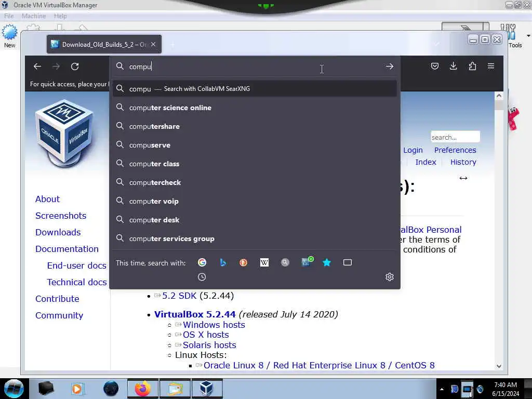Open Oracle Linux 8 / CentOS 8 link
The width and height of the screenshot is (532, 399).
[x=319, y=365]
